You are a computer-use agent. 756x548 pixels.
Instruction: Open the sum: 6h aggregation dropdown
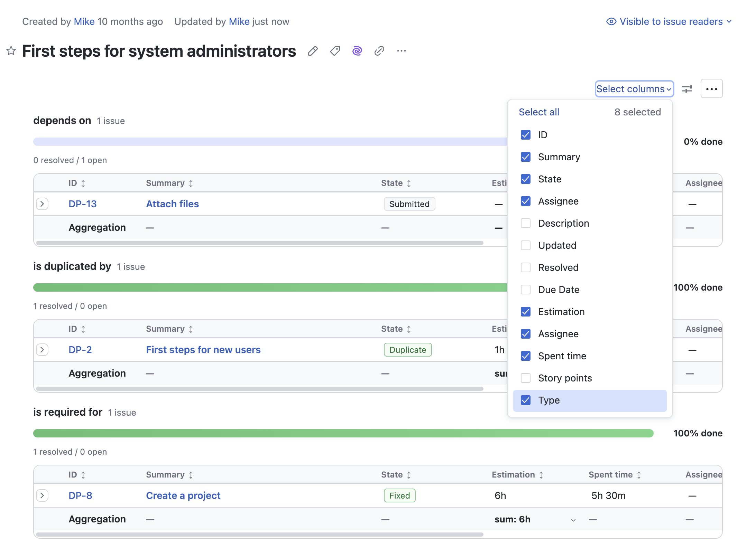pyautogui.click(x=574, y=519)
